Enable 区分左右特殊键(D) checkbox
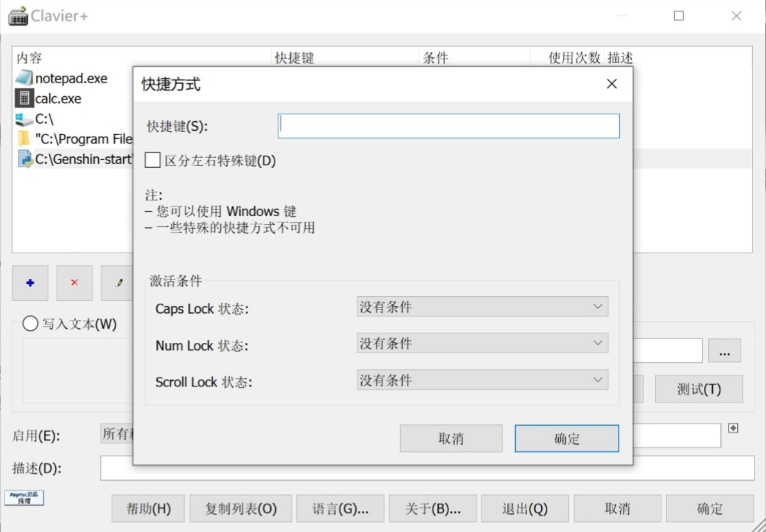766x532 pixels. (x=153, y=160)
